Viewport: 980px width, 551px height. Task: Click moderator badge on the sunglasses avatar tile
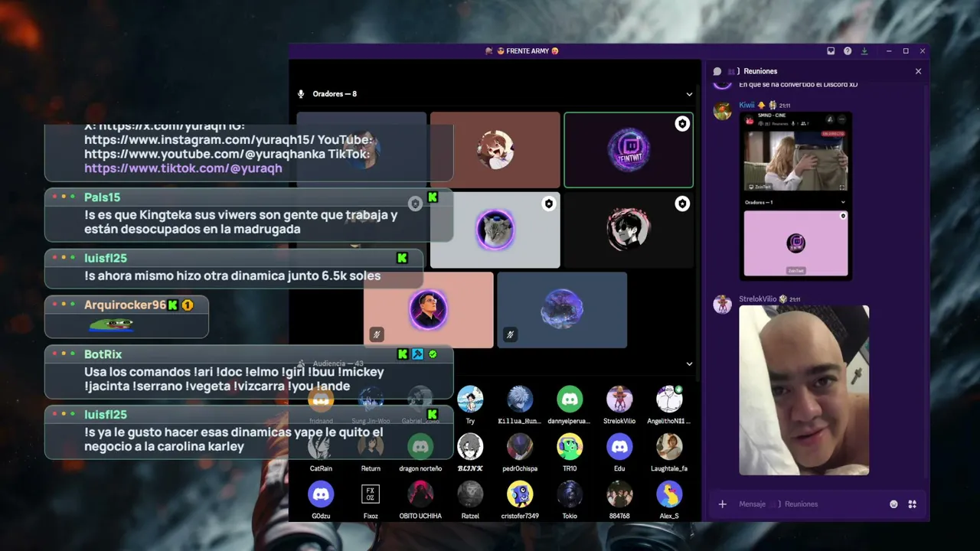point(682,204)
